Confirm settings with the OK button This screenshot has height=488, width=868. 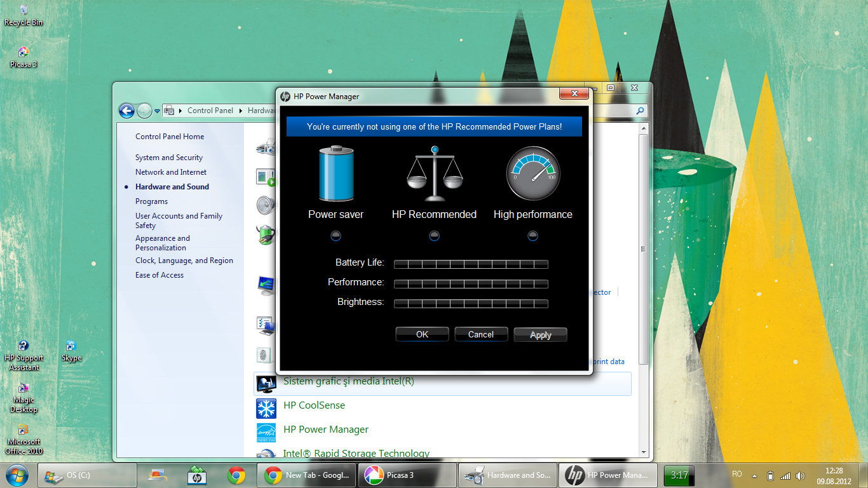coord(422,334)
